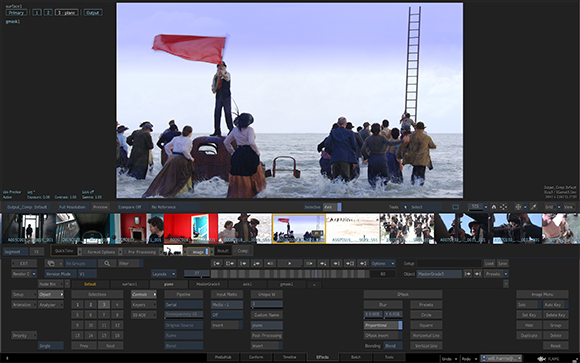Expand the Controls menu button
Image resolution: width=580 pixels, height=363 pixels.
pyautogui.click(x=144, y=295)
